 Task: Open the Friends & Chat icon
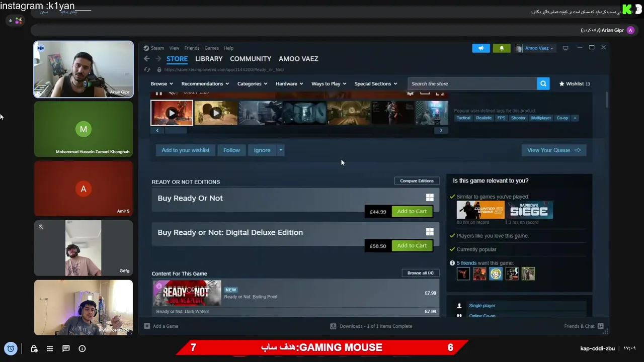pos(600,326)
